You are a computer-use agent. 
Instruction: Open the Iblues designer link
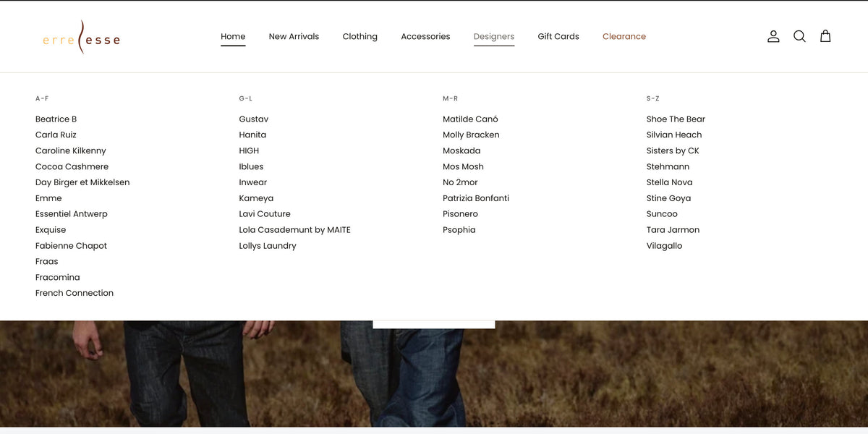(251, 166)
